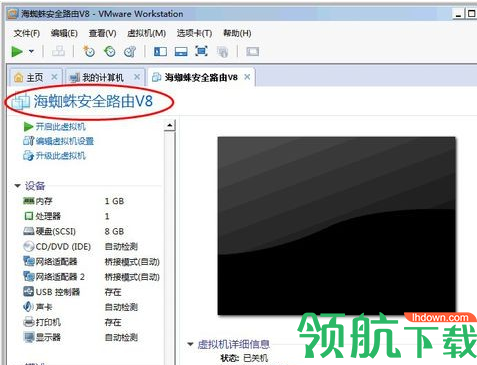Click the virtual machine screen preview
This screenshot has width=477, height=365.
point(336,226)
